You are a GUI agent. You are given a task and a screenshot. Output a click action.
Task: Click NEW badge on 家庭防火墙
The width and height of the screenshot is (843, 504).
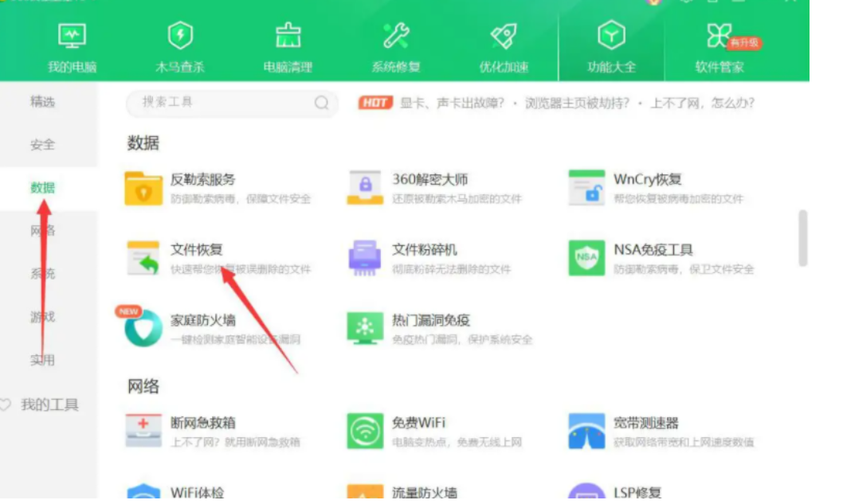pos(128,311)
